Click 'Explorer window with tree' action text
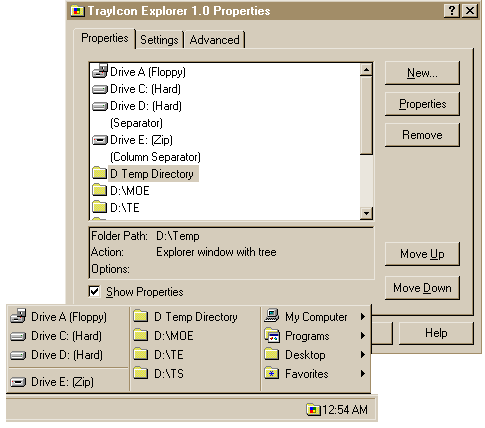 tap(216, 252)
